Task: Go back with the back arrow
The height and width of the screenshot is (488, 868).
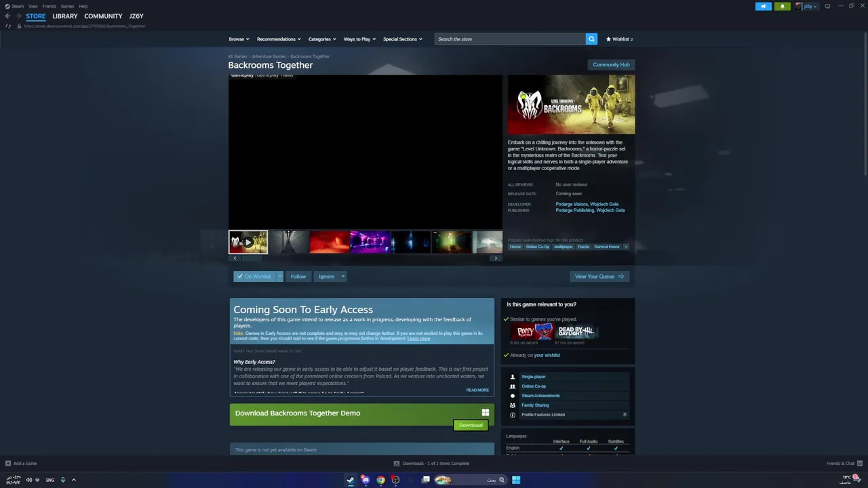Action: coord(8,16)
